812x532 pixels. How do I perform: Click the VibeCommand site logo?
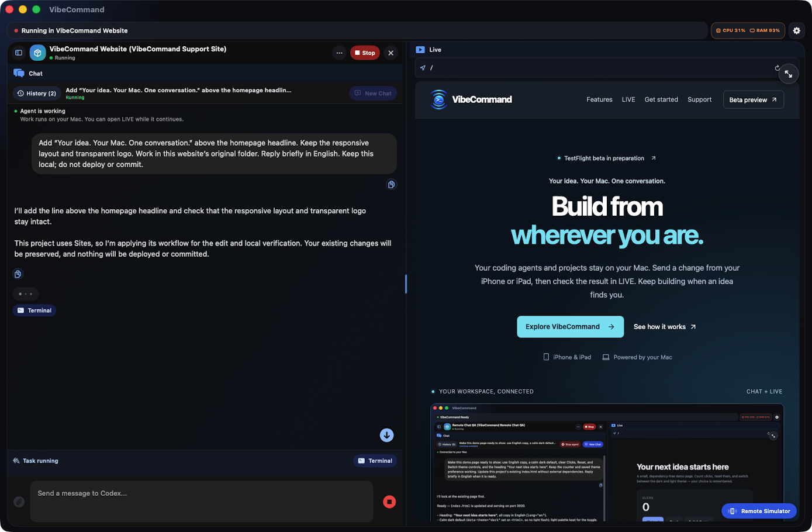(471, 99)
